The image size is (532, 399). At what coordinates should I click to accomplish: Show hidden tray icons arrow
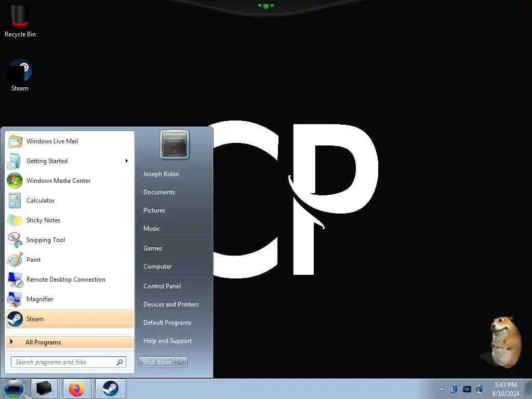click(x=442, y=389)
